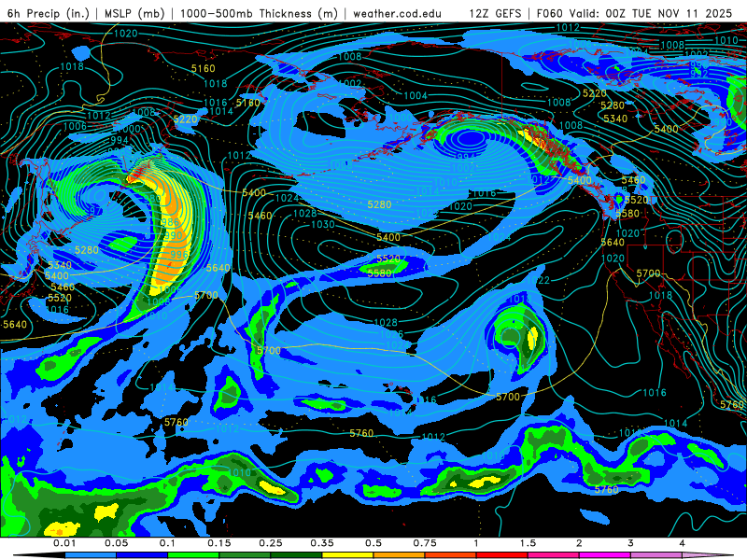
Task: Click the bright green 0.1 legend swatch
Action: pyautogui.click(x=193, y=555)
